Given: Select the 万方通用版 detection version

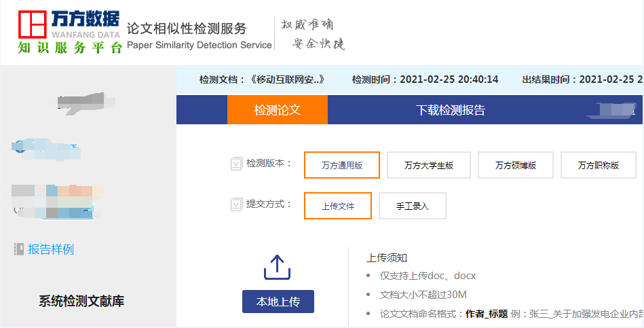Looking at the screenshot, I should (x=341, y=165).
